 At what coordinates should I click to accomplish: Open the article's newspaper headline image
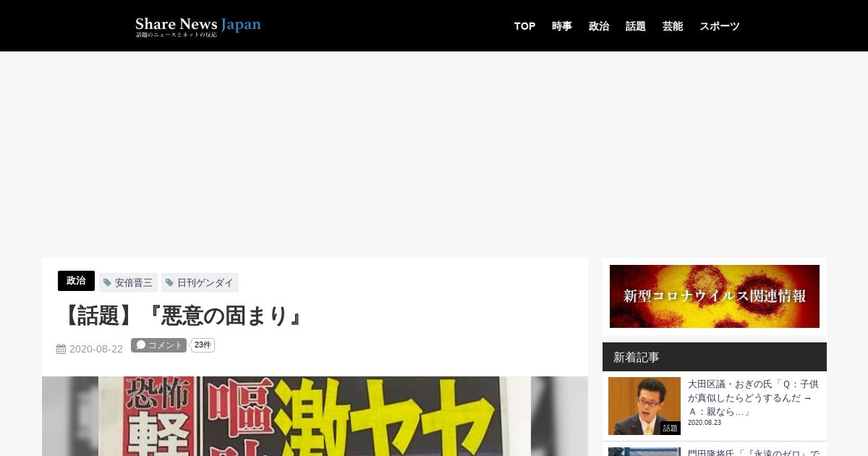click(x=315, y=416)
